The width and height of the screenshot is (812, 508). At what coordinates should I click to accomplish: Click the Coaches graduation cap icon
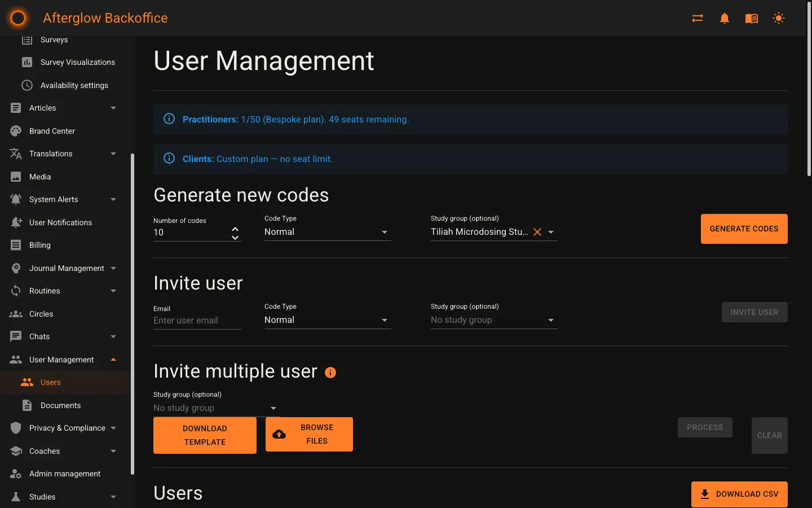(16, 451)
